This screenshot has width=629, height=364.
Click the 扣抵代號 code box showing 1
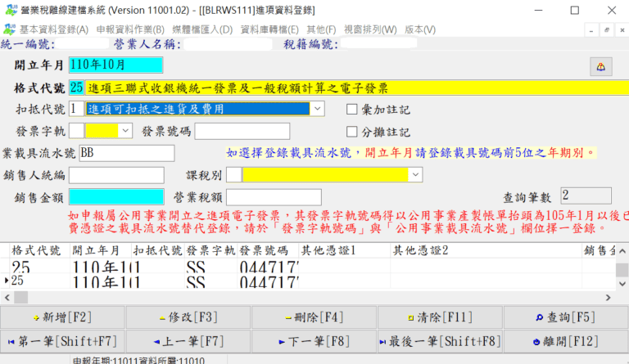click(x=76, y=109)
